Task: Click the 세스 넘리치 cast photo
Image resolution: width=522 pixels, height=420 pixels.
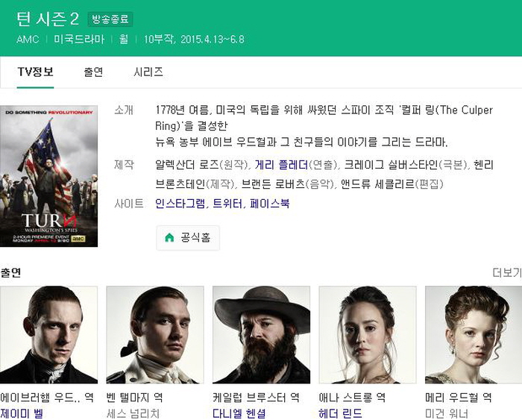Action: [x=155, y=335]
